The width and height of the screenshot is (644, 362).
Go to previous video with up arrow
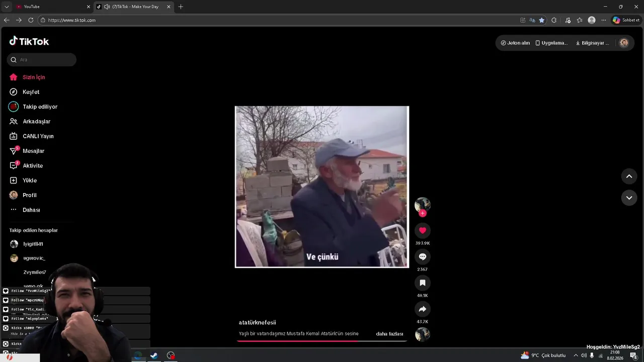[629, 176]
